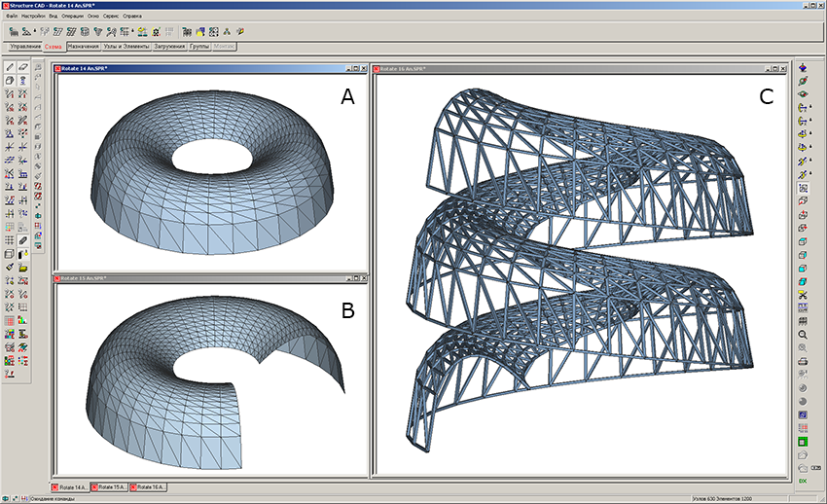Click the first icon in the top toolbar
The height and width of the screenshot is (504, 827).
(x=14, y=32)
